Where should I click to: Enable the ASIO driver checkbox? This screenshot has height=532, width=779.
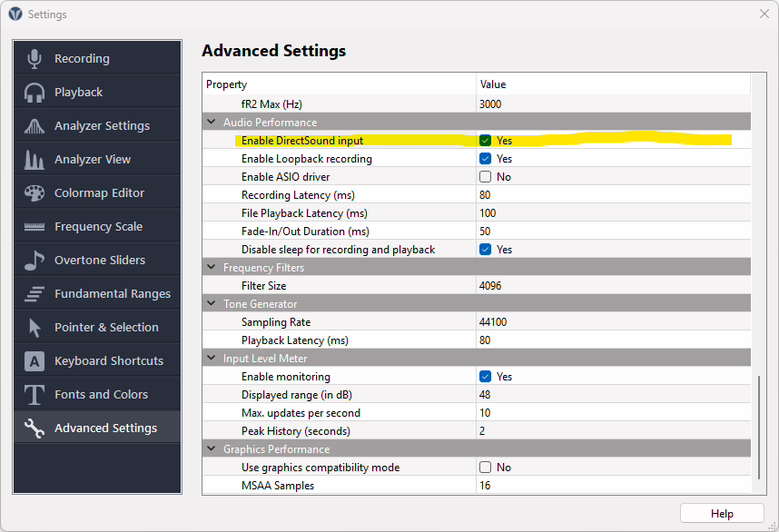(484, 177)
